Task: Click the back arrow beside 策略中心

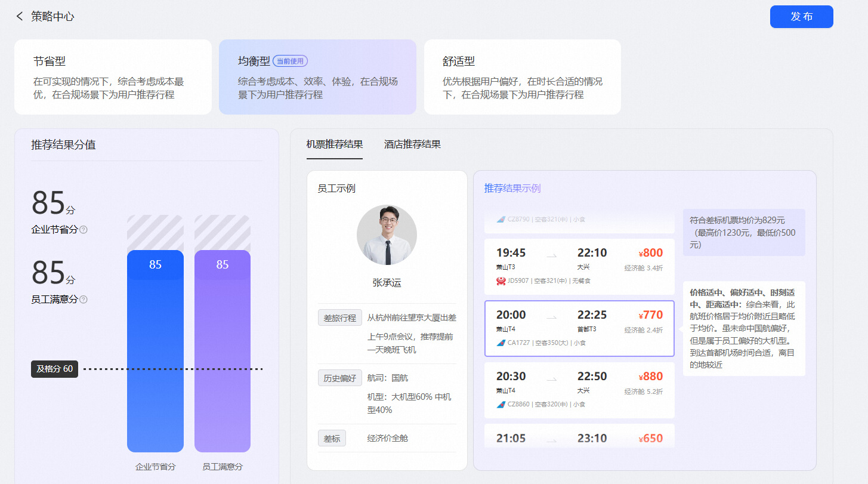Action: [20, 17]
